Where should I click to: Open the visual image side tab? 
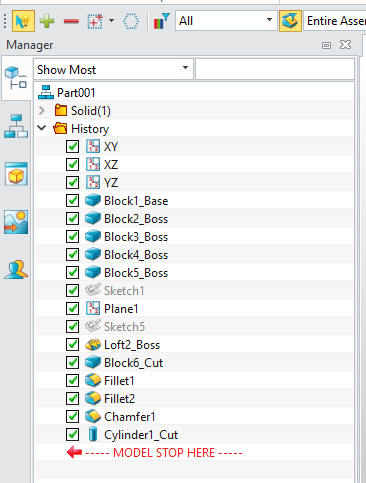[16, 222]
